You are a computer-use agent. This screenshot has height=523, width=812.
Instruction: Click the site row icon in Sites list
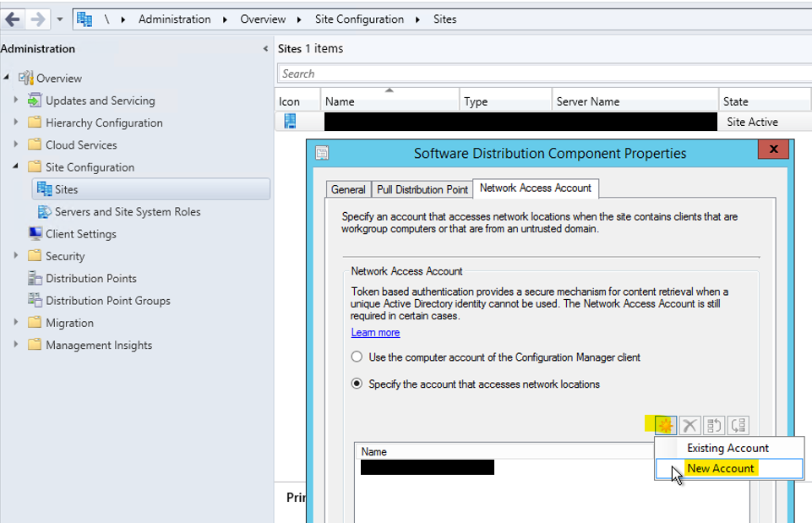click(x=290, y=121)
